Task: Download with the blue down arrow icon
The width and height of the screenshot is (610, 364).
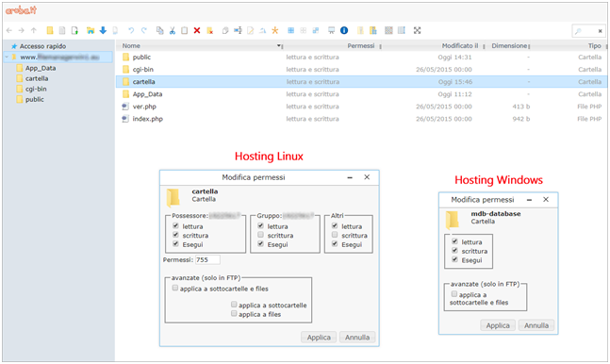Action: [x=103, y=30]
